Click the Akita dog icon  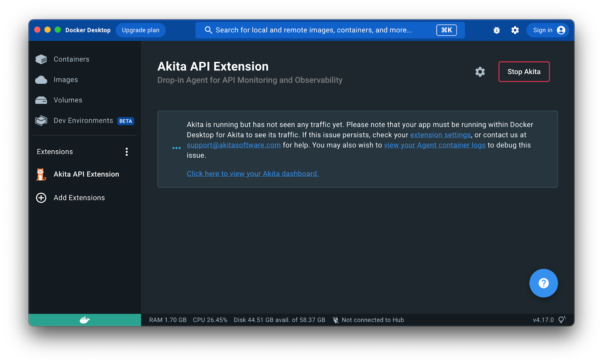pos(41,174)
